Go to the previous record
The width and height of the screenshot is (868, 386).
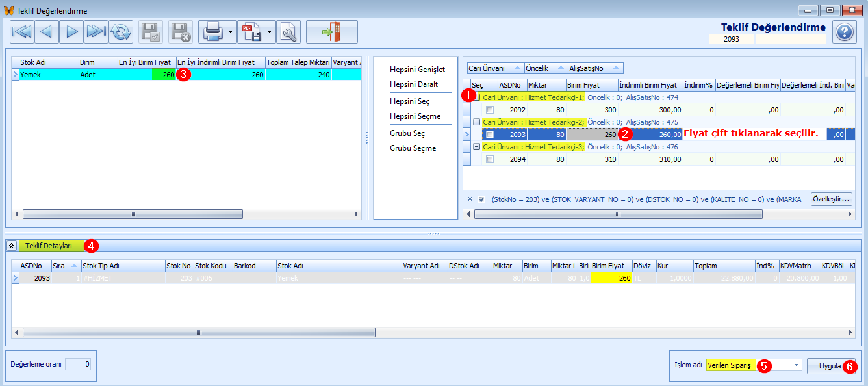click(x=47, y=31)
